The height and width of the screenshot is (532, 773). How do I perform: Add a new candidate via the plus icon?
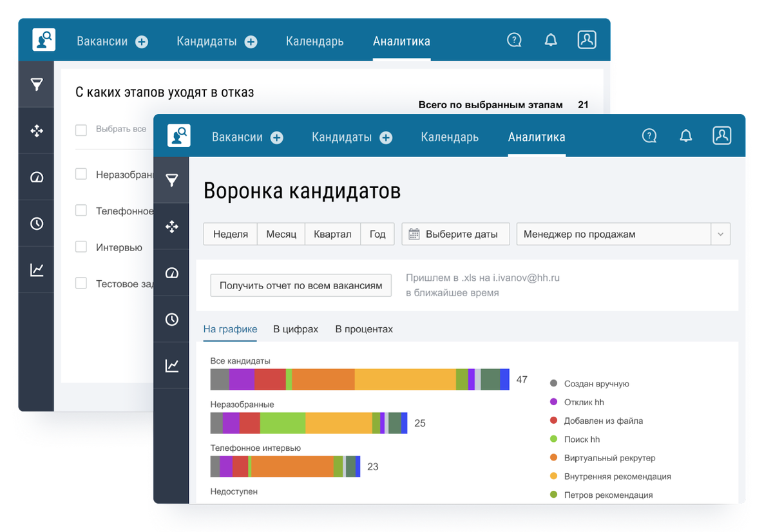[386, 137]
